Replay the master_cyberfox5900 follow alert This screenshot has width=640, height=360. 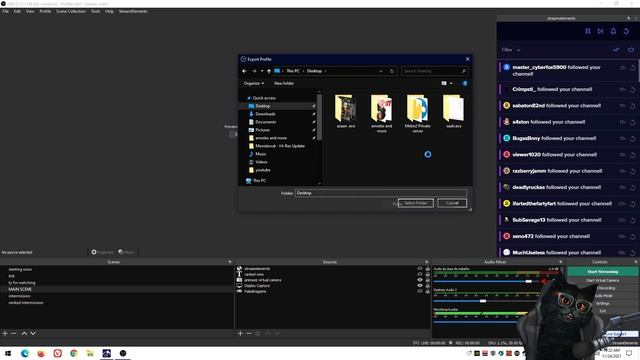[x=633, y=68]
